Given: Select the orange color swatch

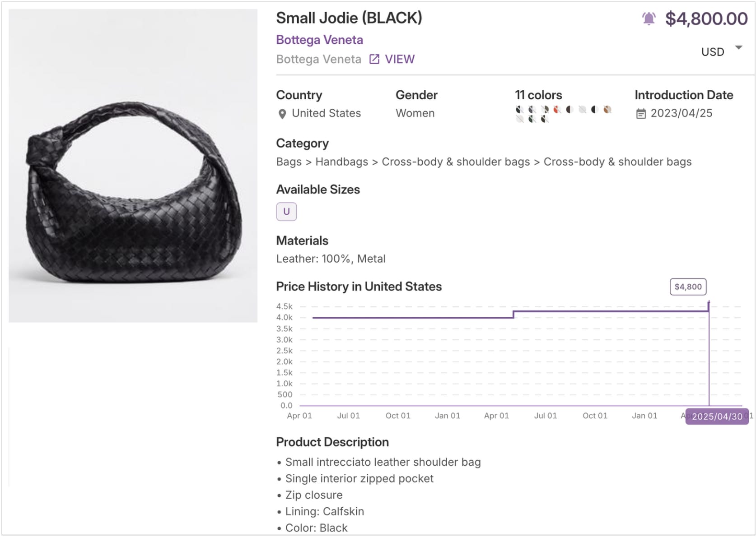Looking at the screenshot, I should pos(556,109).
